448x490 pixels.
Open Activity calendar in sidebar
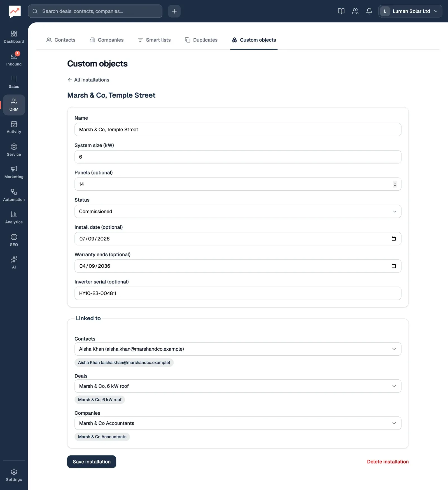[x=14, y=127]
